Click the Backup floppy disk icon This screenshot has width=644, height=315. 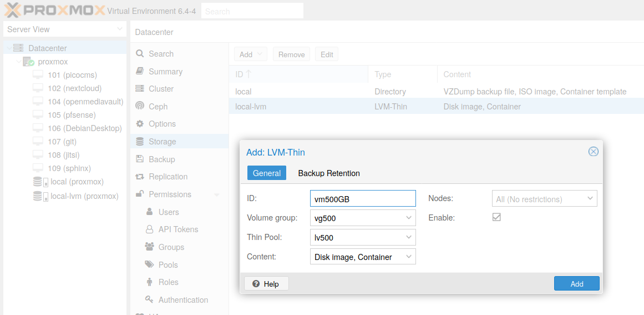tap(140, 159)
